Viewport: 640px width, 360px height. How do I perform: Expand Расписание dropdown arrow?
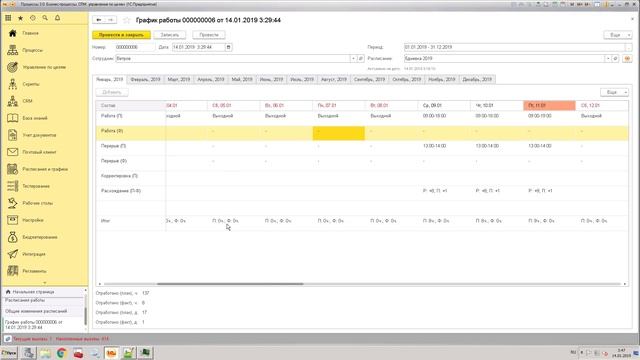[608, 59]
